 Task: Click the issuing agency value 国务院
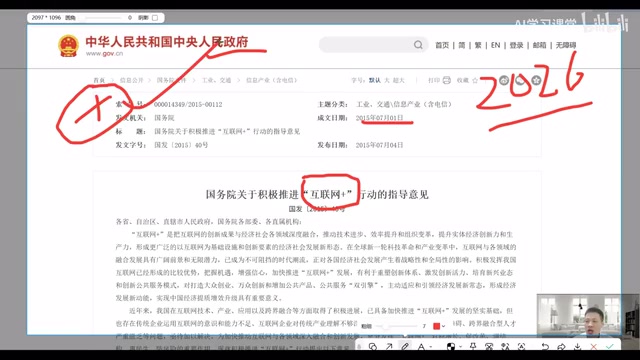(164, 118)
